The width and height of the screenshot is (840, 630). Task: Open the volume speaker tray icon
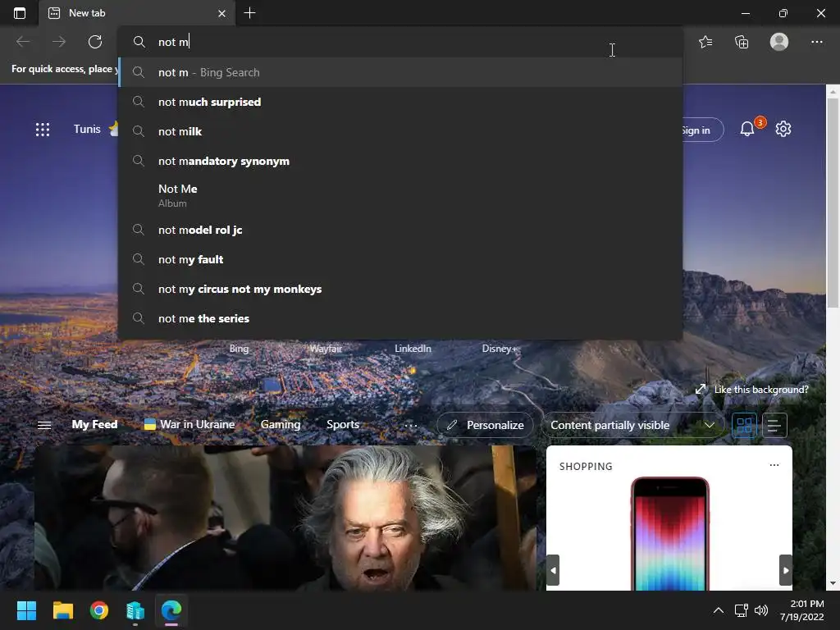pyautogui.click(x=760, y=610)
